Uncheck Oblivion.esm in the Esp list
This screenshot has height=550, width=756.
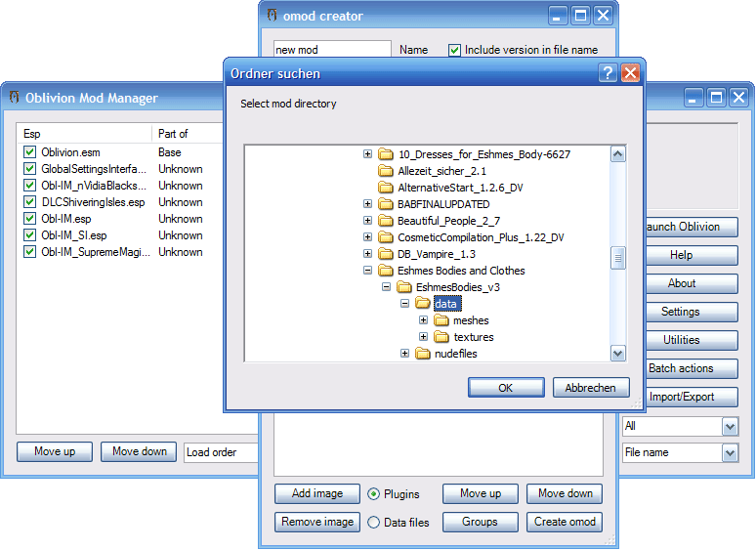pyautogui.click(x=30, y=151)
